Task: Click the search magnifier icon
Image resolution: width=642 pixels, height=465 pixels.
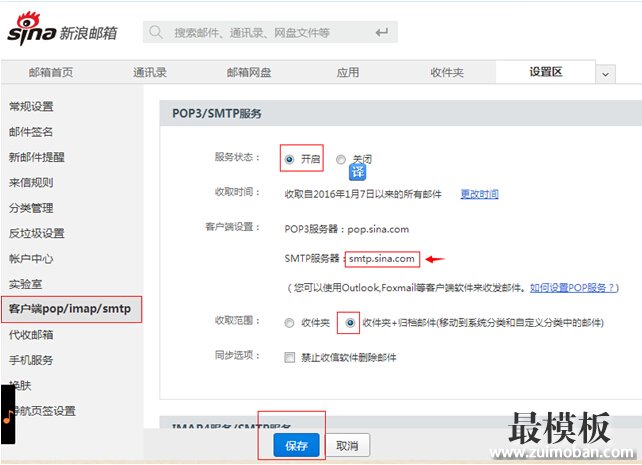Action: tap(156, 32)
